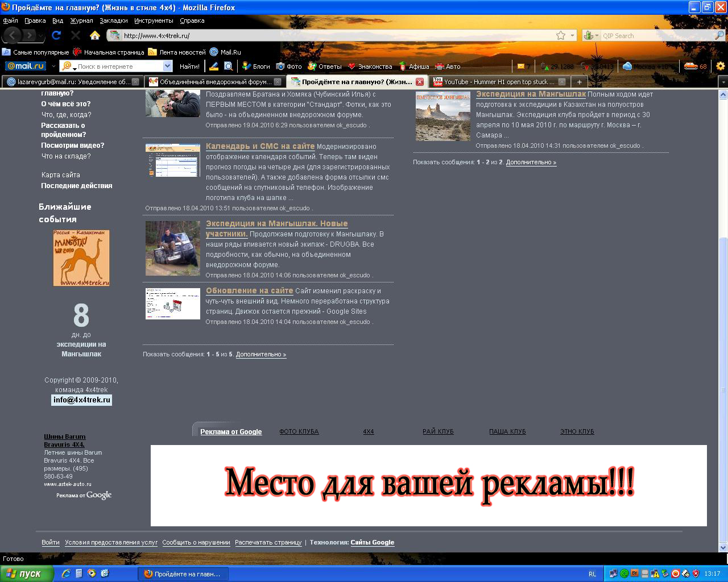Expand the Mail.ru search field dropdown
Viewport: 728px width, 582px height.
[x=167, y=66]
